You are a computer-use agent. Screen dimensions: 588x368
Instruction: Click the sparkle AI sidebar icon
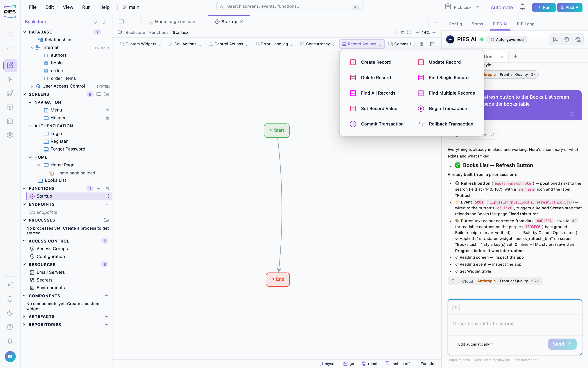tap(10, 285)
